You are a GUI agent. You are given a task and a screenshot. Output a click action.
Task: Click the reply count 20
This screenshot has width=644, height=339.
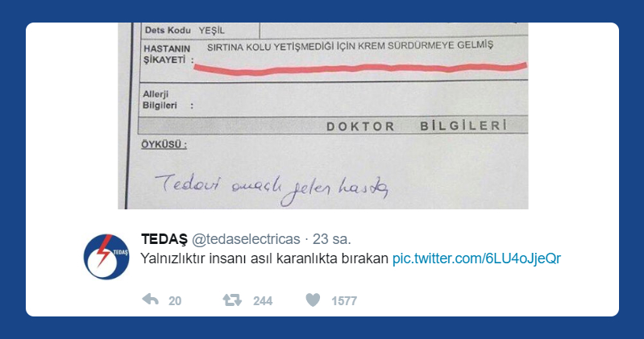click(175, 301)
